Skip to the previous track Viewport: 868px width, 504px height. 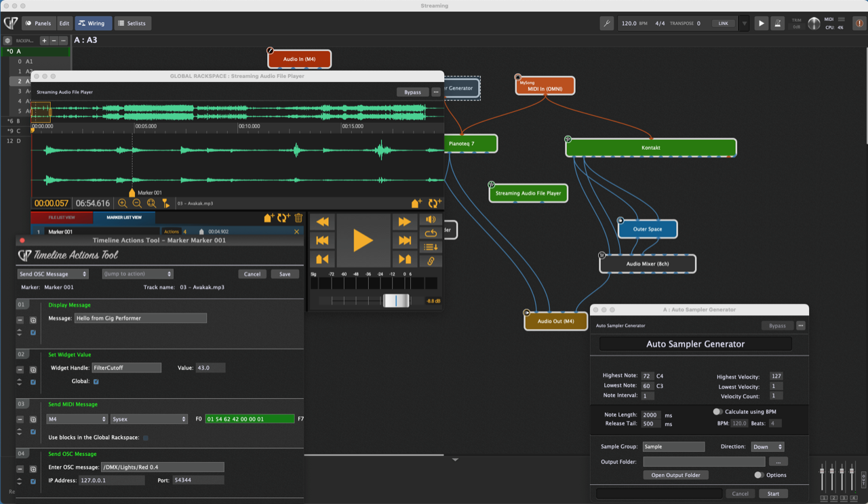(x=323, y=240)
